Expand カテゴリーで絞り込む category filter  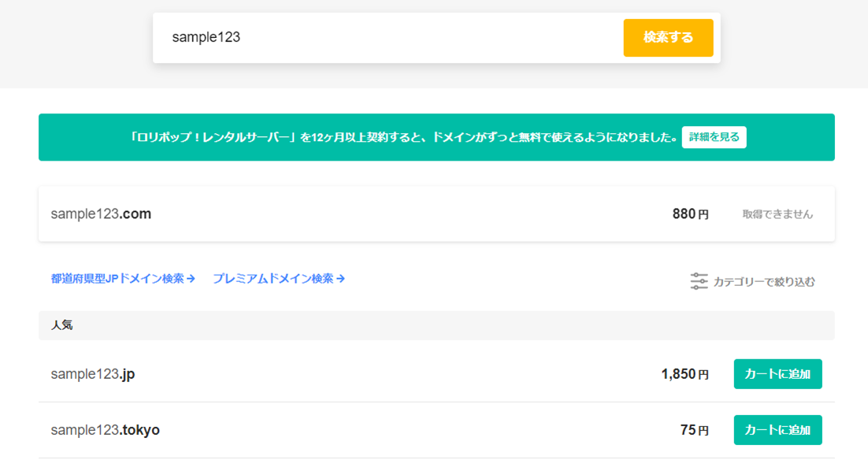(x=763, y=281)
